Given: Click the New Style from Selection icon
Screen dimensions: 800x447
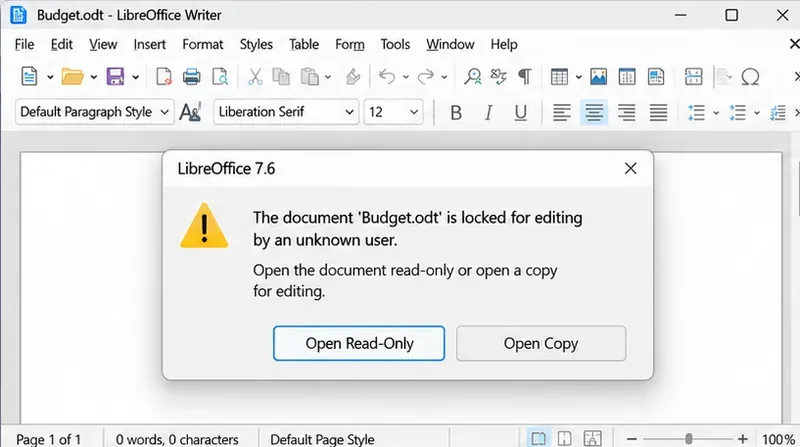Looking at the screenshot, I should (x=191, y=112).
